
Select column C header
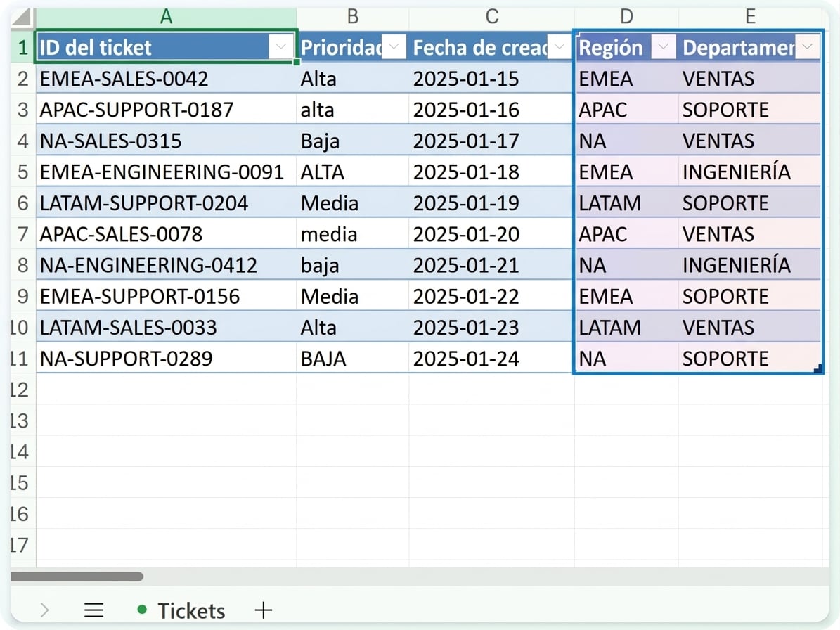[492, 17]
